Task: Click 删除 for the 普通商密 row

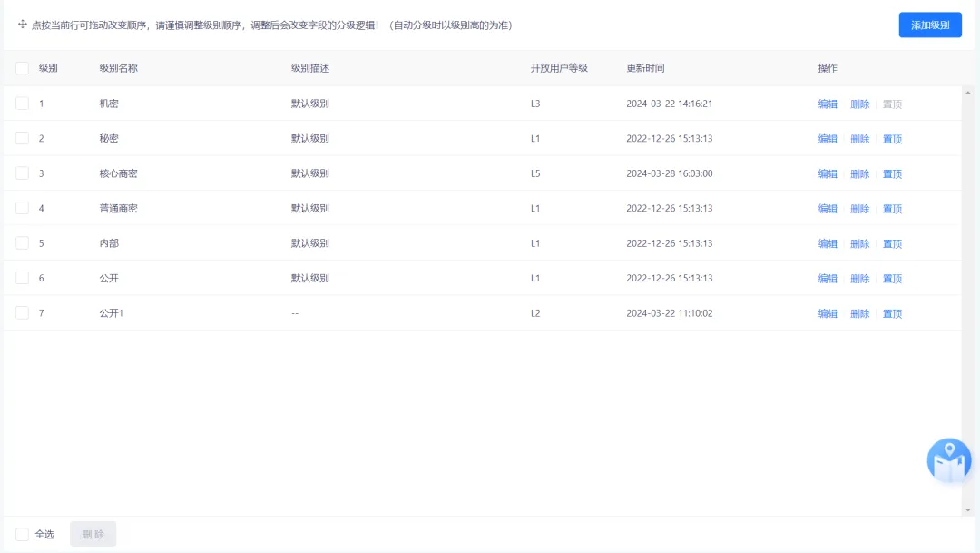Action: (859, 208)
